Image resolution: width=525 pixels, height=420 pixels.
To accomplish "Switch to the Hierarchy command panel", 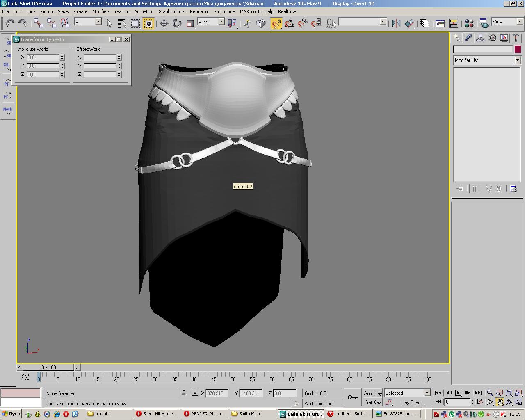I will coord(480,38).
